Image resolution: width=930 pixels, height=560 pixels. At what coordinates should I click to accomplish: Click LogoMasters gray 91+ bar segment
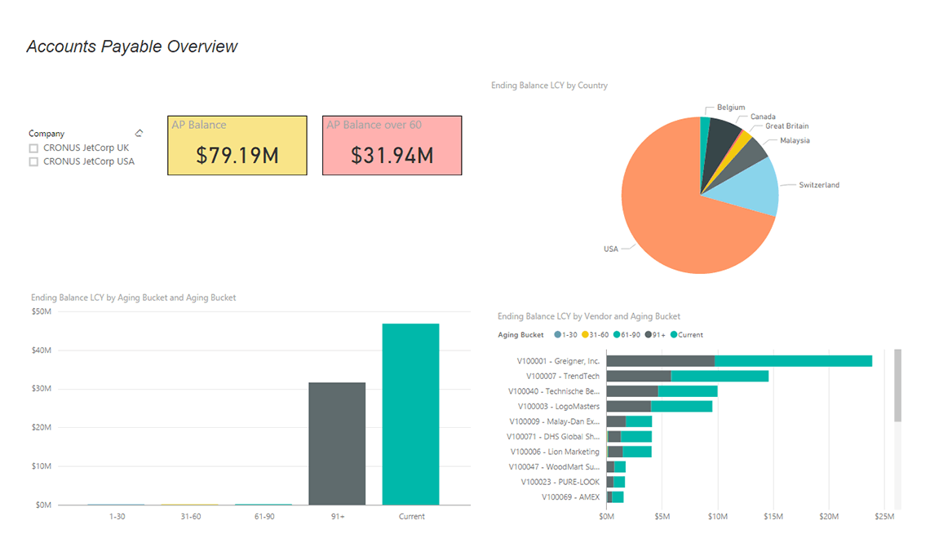click(629, 407)
